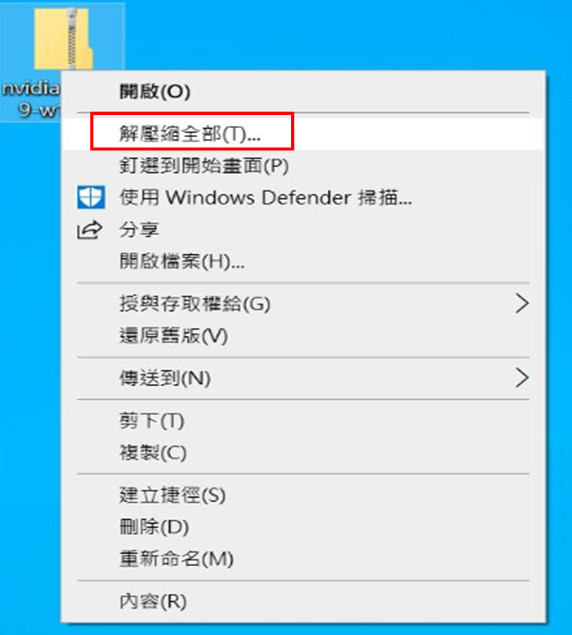572x635 pixels.
Task: Select 重新命名(M) to rename
Action: [303, 559]
